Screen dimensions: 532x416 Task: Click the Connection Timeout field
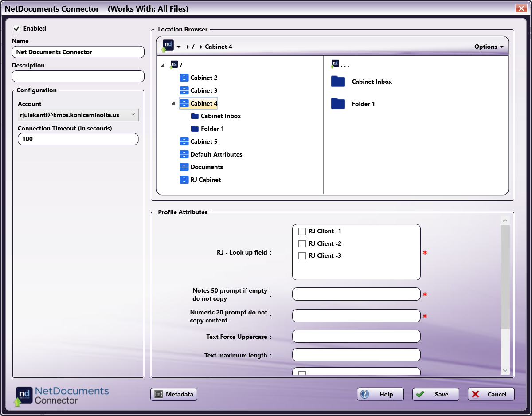tap(78, 139)
